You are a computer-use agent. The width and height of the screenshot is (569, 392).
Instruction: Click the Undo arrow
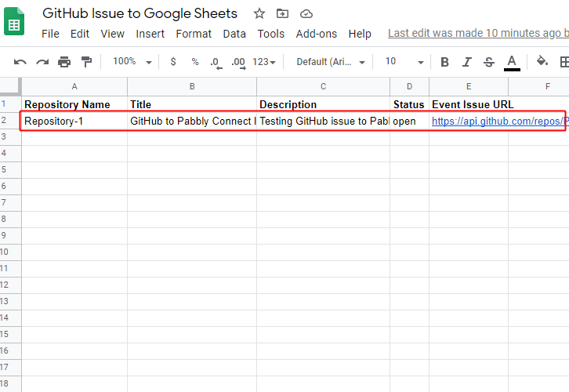(x=20, y=62)
